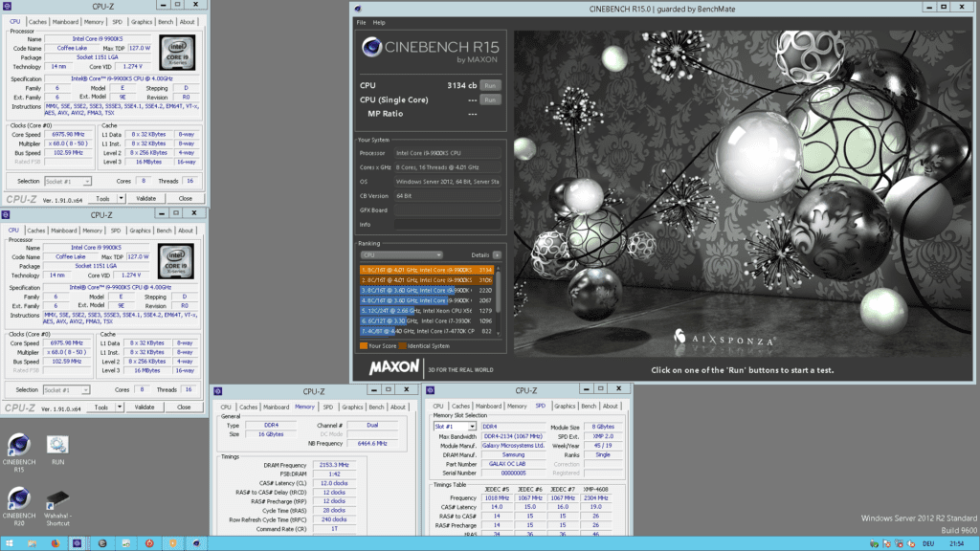The image size is (980, 551).
Task: Switch to Mainboard tab in top CPU-Z
Action: (65, 22)
